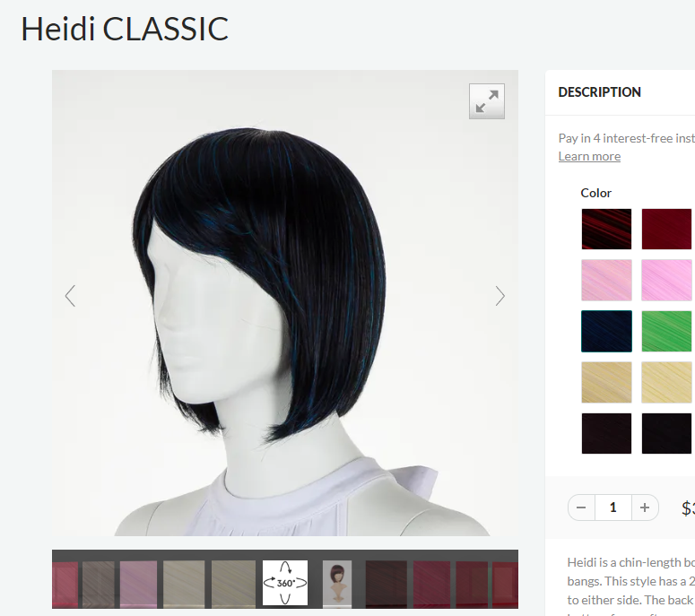Choose the dark brown-black swatch
Screen dimensions: 695x616
(x=606, y=433)
